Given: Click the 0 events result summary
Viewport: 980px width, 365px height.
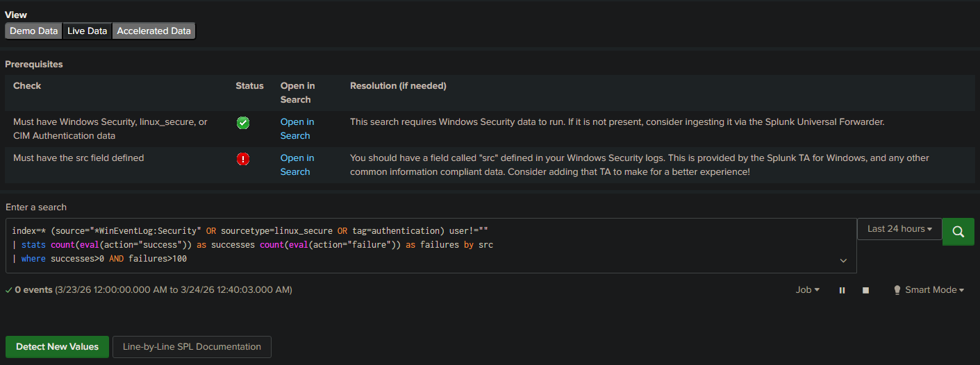Looking at the screenshot, I should tap(33, 290).
